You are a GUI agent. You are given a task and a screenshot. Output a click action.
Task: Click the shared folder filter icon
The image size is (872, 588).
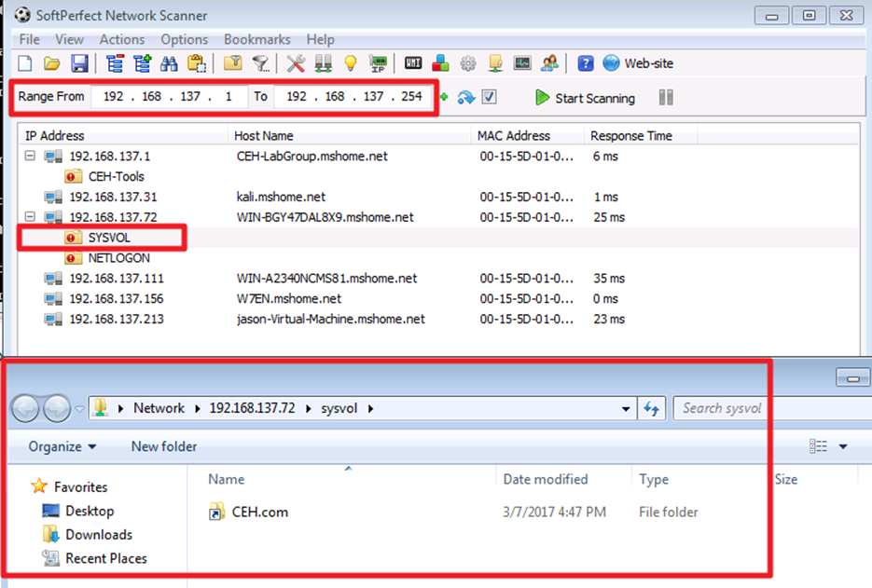[233, 63]
